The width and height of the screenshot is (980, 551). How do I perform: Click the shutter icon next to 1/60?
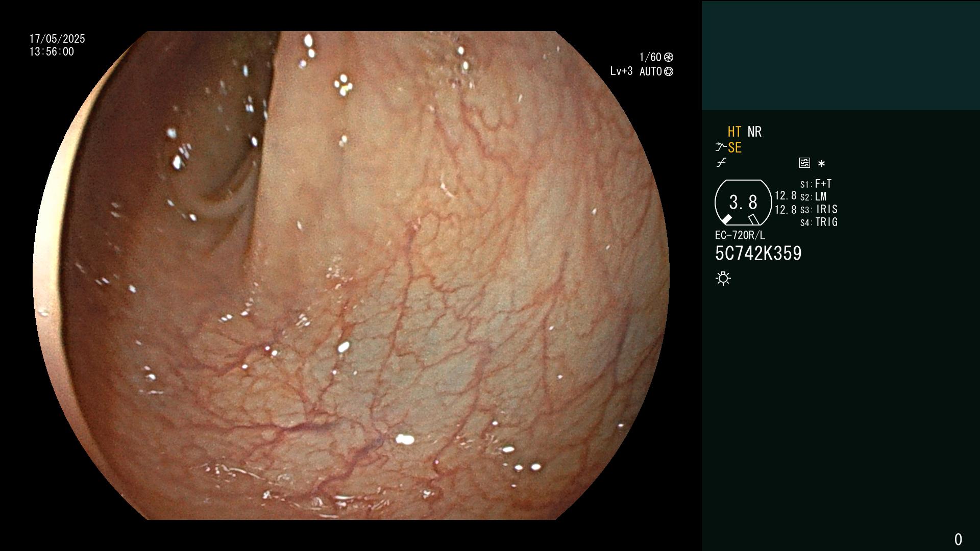click(669, 57)
